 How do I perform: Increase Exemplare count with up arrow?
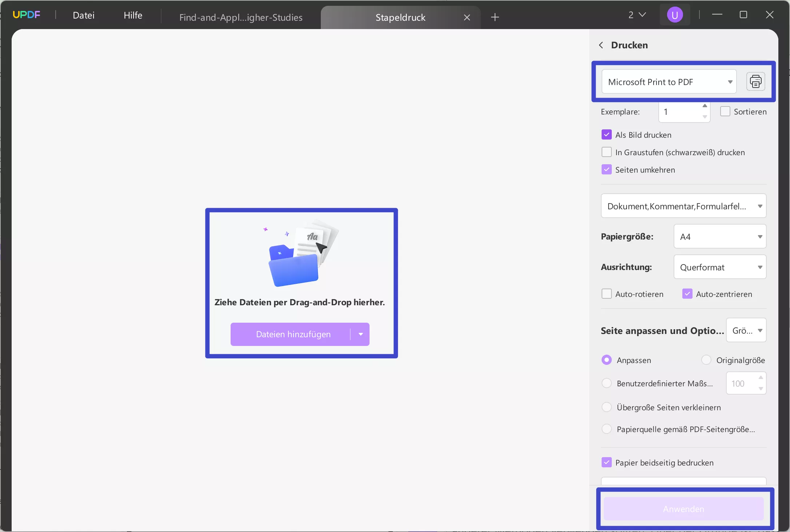click(x=705, y=106)
